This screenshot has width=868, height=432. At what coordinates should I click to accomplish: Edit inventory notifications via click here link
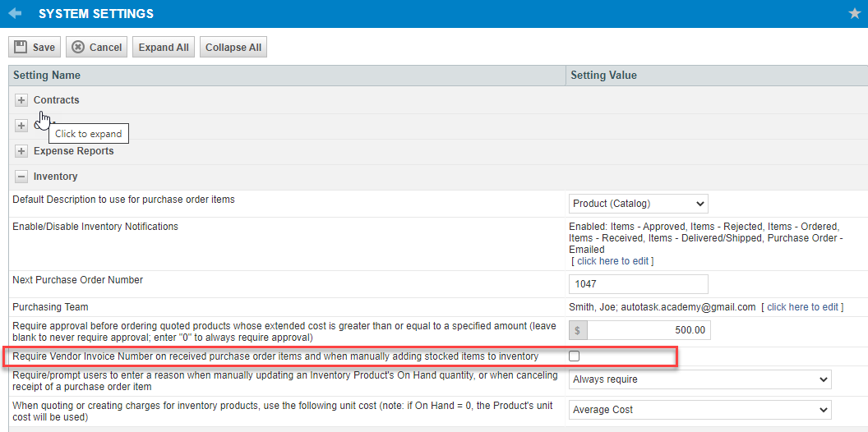pyautogui.click(x=612, y=260)
